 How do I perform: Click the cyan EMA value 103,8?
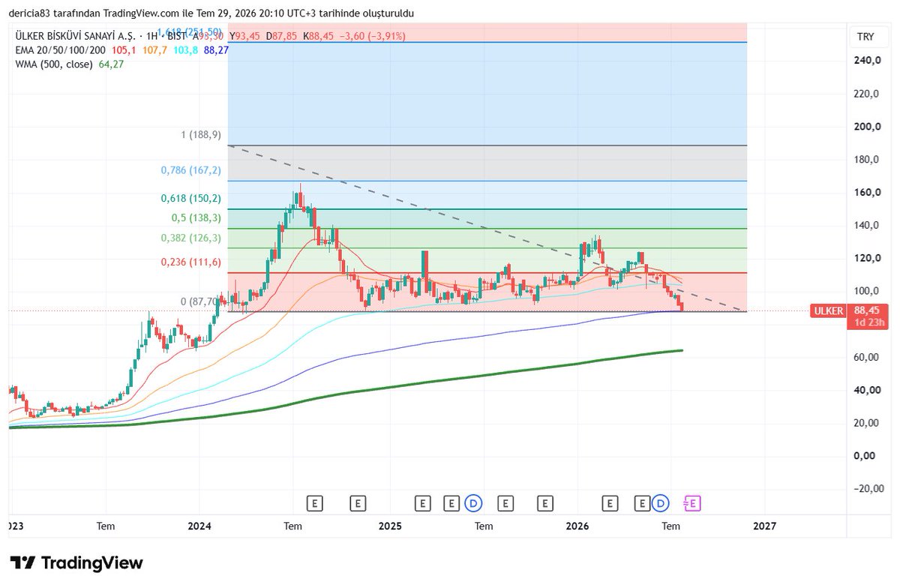(x=184, y=50)
